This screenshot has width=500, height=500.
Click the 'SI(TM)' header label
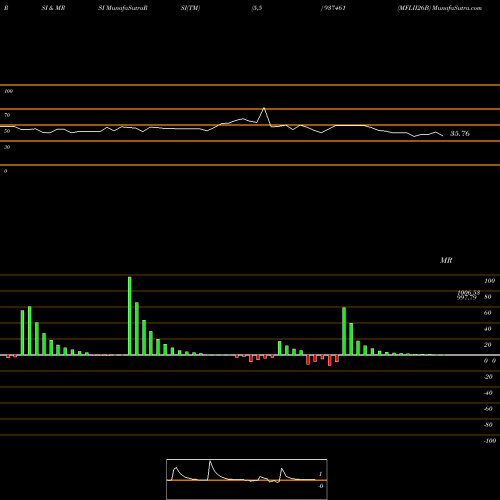tap(190, 8)
